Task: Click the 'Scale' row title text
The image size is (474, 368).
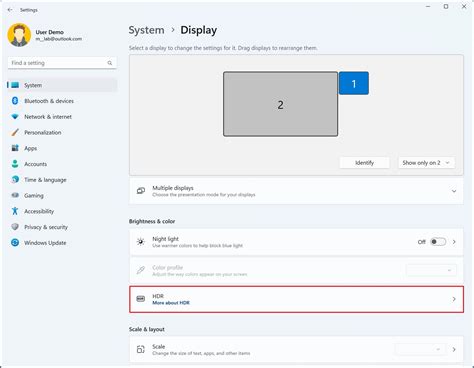Action: coord(159,346)
